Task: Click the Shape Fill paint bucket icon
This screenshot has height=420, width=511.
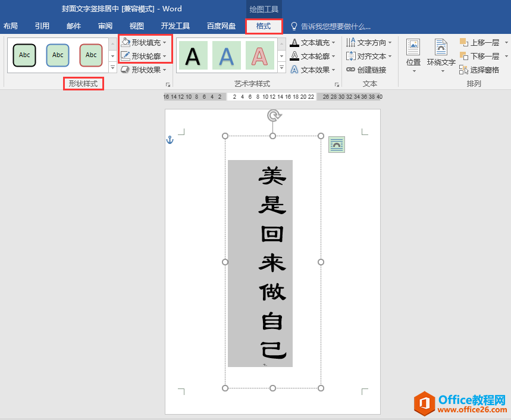Action: 126,42
